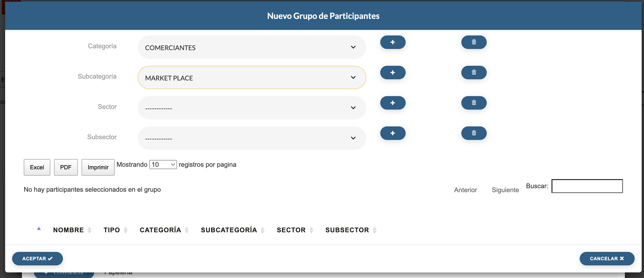Add a new Subcategoría with plus button
This screenshot has height=278, width=644.
pyautogui.click(x=393, y=73)
